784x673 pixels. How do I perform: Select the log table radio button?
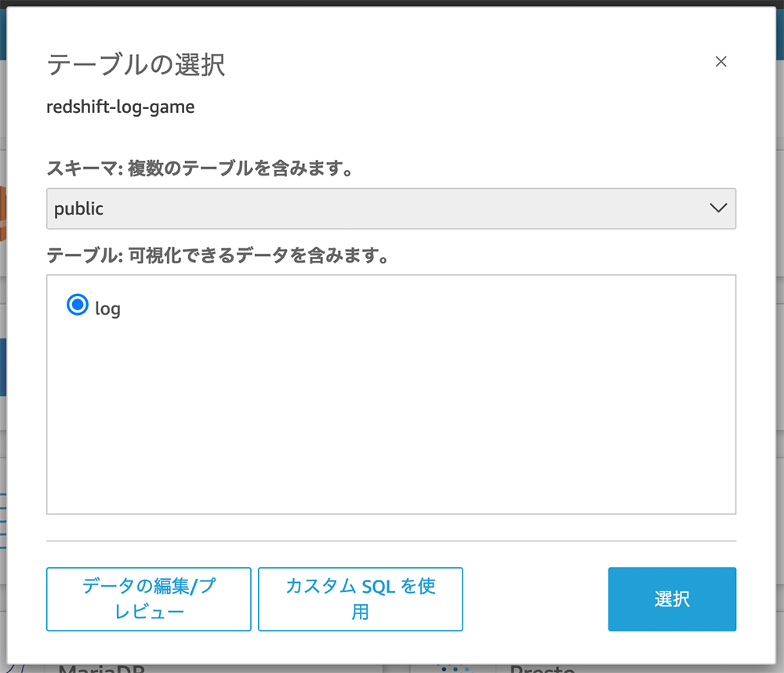78,304
